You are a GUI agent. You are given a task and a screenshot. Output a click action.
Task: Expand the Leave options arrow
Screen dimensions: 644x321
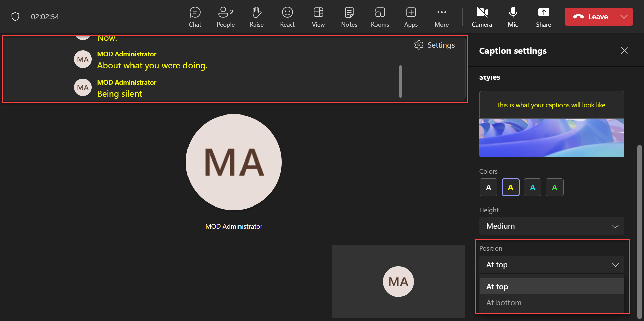624,17
